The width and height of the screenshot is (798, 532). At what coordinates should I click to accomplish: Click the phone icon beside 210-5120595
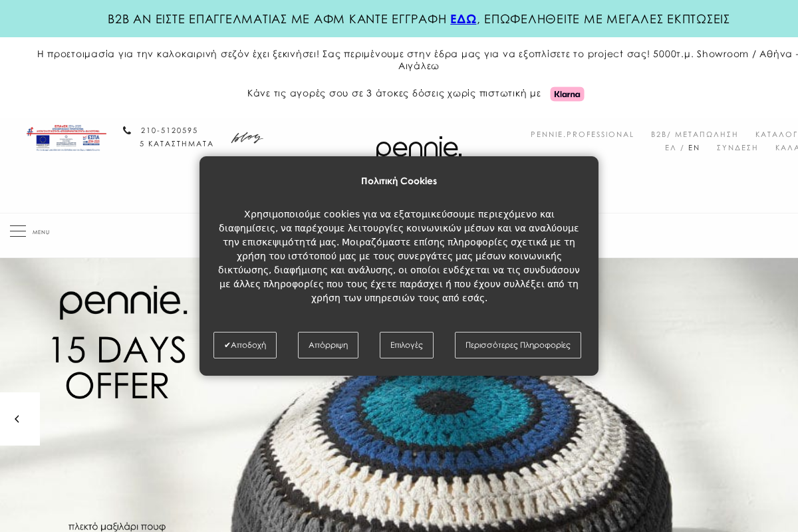point(127,130)
